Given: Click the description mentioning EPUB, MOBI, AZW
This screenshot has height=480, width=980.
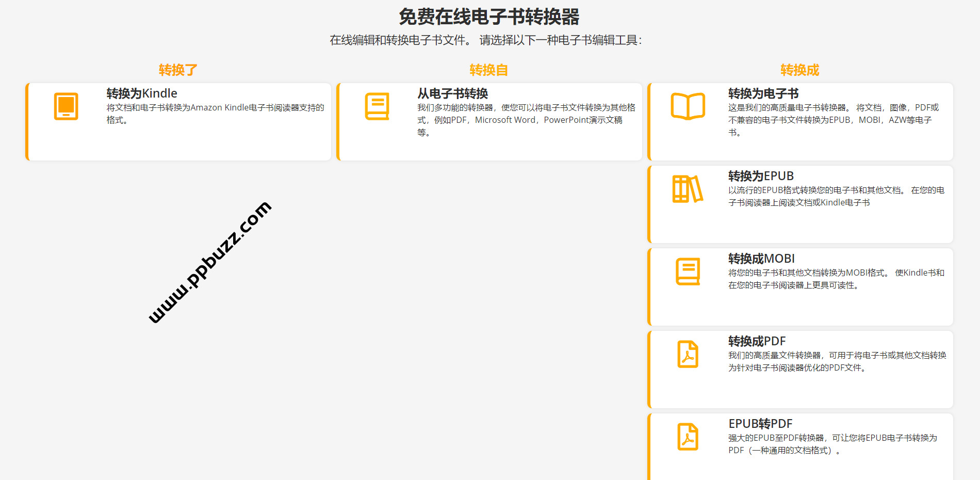Looking at the screenshot, I should coord(834,120).
